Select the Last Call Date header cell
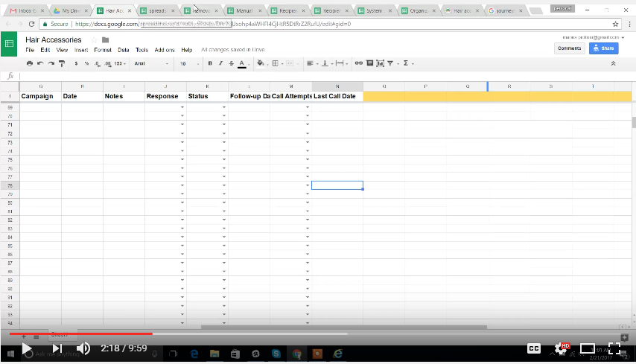The width and height of the screenshot is (636, 364). point(337,96)
